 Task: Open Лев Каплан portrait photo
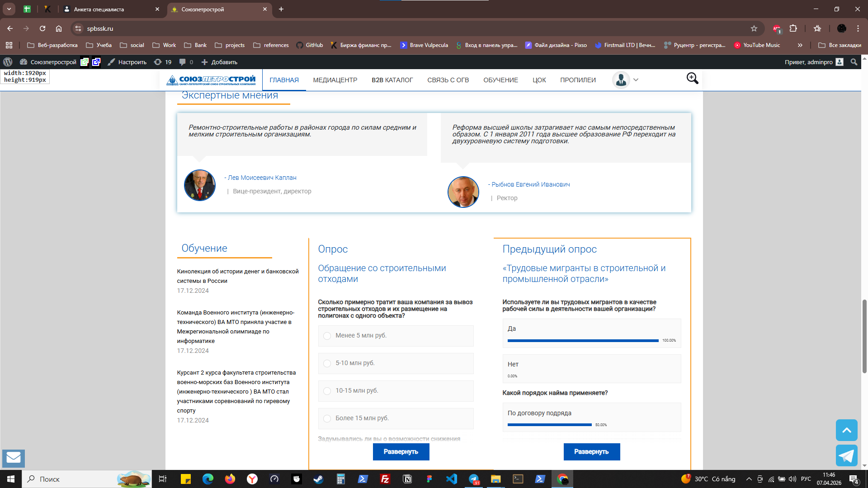click(x=200, y=185)
